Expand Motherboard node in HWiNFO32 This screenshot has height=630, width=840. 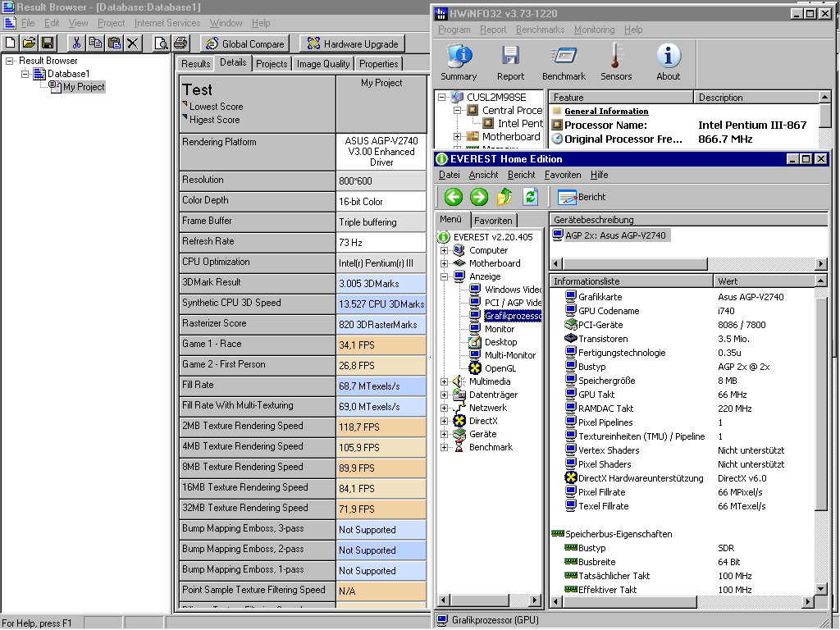coord(457,137)
